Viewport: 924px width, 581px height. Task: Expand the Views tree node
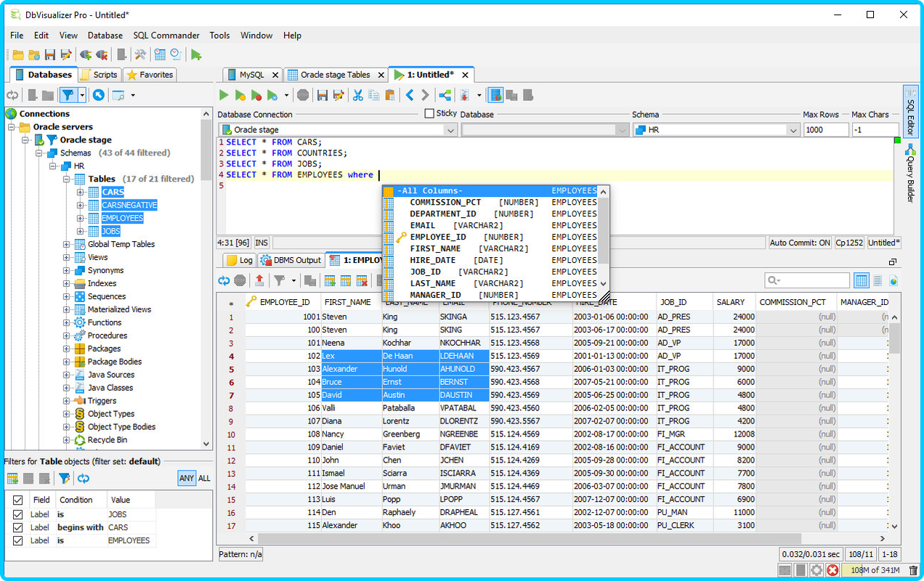pyautogui.click(x=66, y=257)
